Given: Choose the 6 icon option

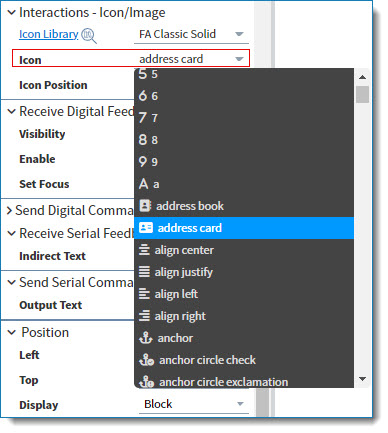Looking at the screenshot, I should coord(244,96).
